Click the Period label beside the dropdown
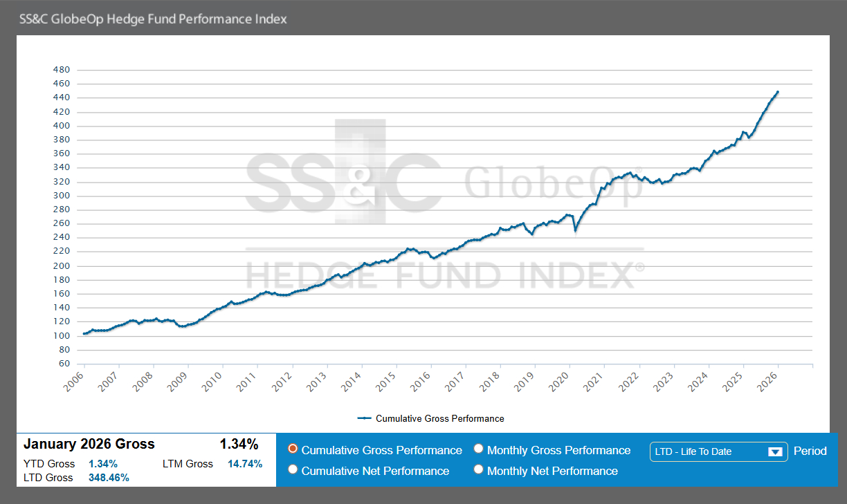The width and height of the screenshot is (847, 504). pyautogui.click(x=810, y=451)
